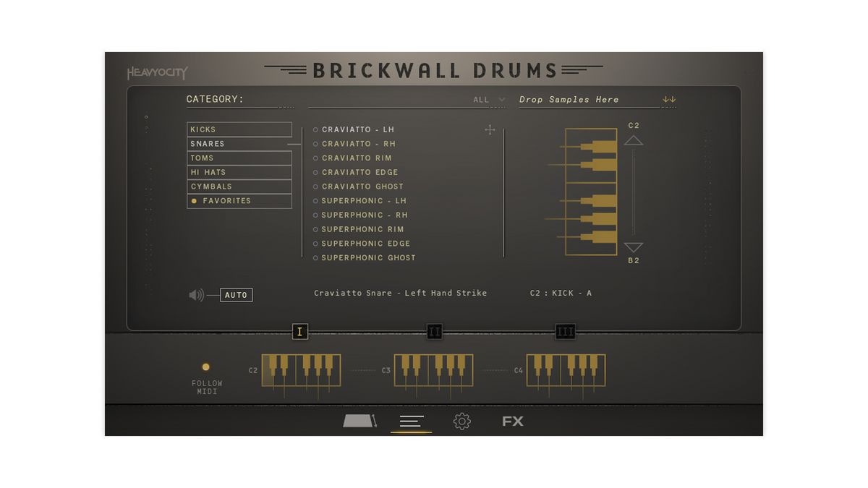Viewport: 868px width, 488px height.
Task: Move the key range up with the up triangle
Action: pos(634,140)
